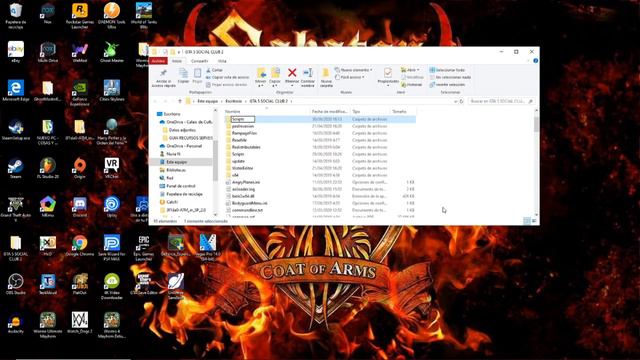Image resolution: width=640 pixels, height=360 pixels.
Task: Select Papelera de reciclaje in navigation pane
Action: 184,194
